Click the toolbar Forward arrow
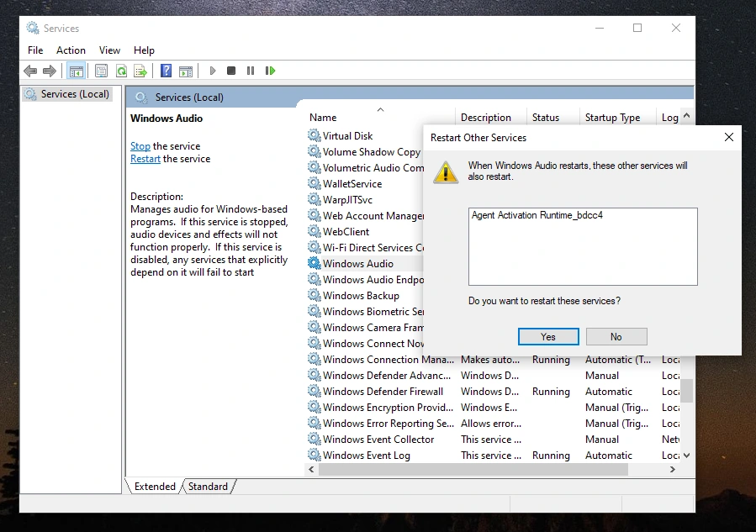 tap(49, 71)
